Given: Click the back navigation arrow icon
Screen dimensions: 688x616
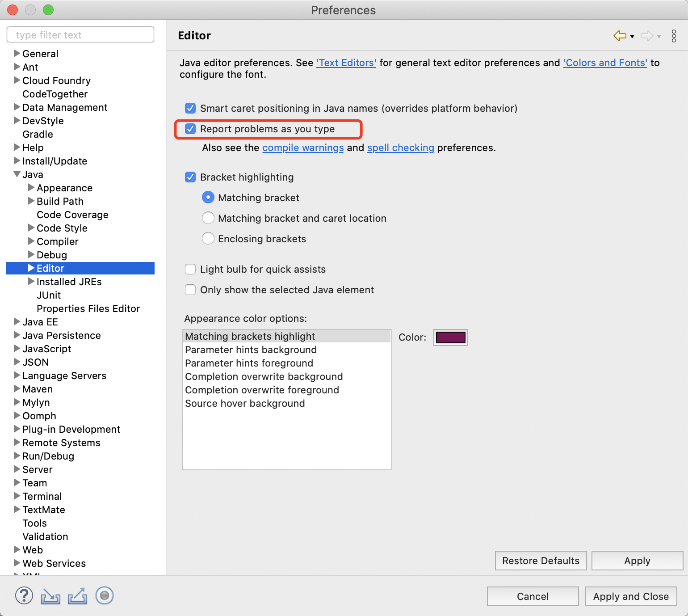Looking at the screenshot, I should point(620,36).
